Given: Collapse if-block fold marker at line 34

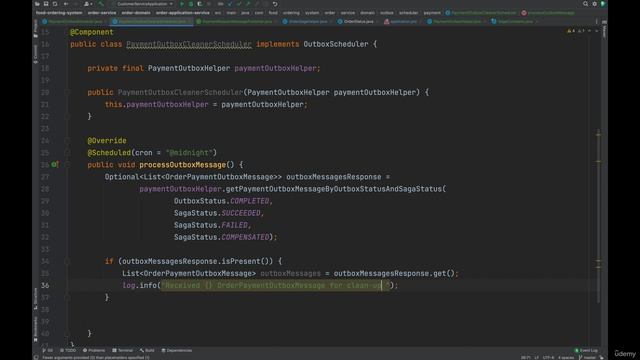Looking at the screenshot, I should tap(67, 261).
